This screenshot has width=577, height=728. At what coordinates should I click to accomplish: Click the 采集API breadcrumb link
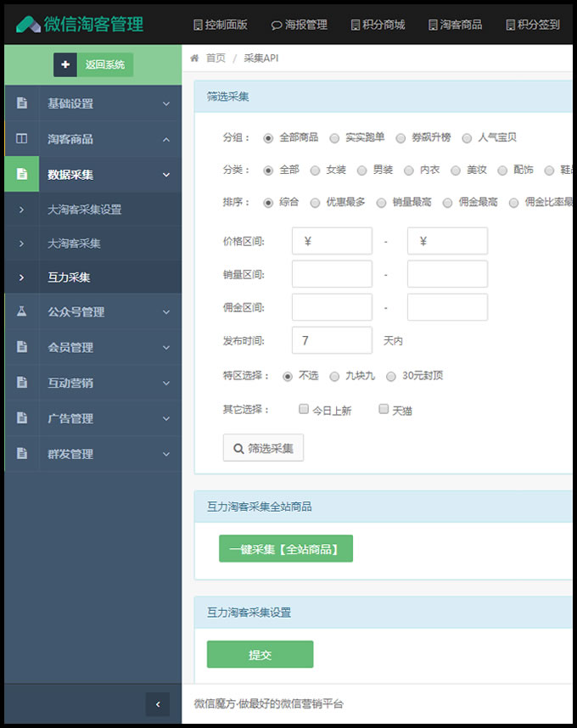(261, 58)
